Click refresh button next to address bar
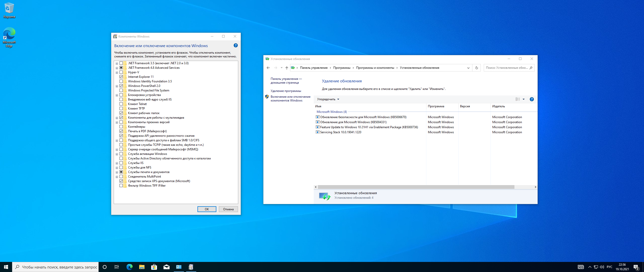Image resolution: width=644 pixels, height=272 pixels. point(476,68)
